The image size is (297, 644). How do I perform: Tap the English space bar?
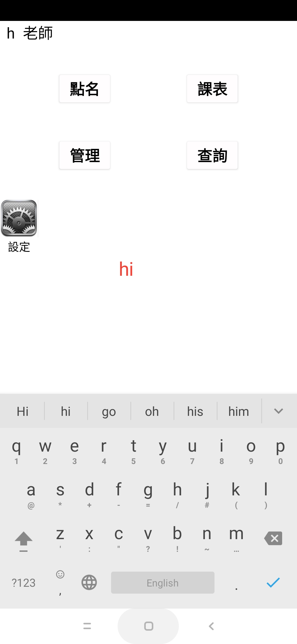click(163, 582)
